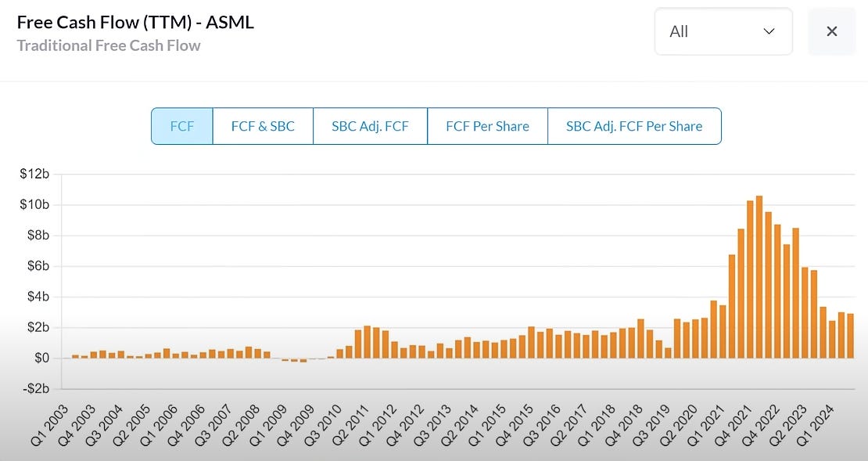
Task: Dismiss the chart with the X icon
Action: click(x=831, y=31)
